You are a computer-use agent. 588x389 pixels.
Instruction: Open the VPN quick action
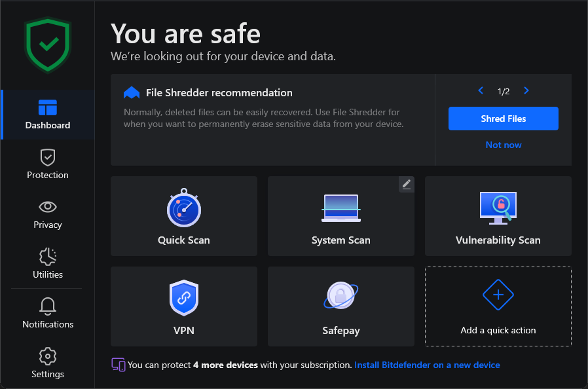click(x=184, y=306)
